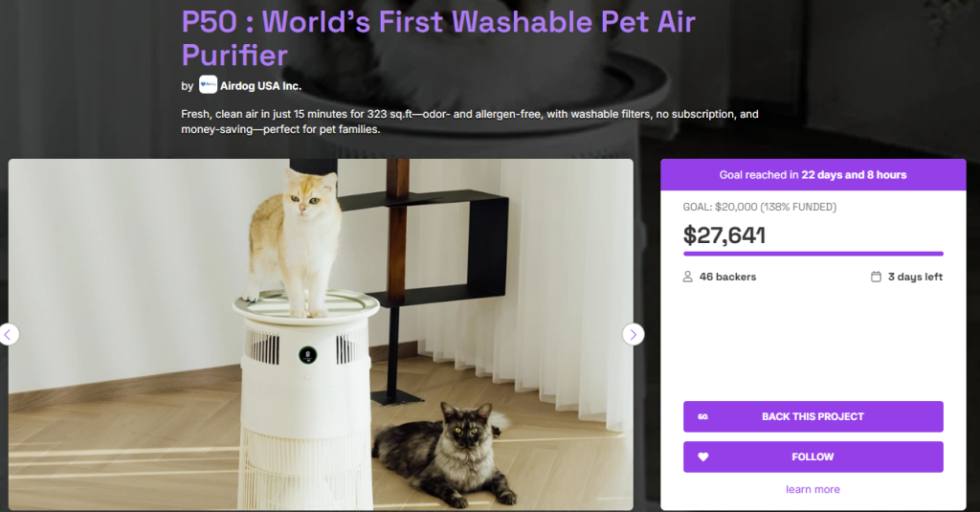The height and width of the screenshot is (512, 980).
Task: Click the project description about fresh, clean air
Action: (470, 122)
